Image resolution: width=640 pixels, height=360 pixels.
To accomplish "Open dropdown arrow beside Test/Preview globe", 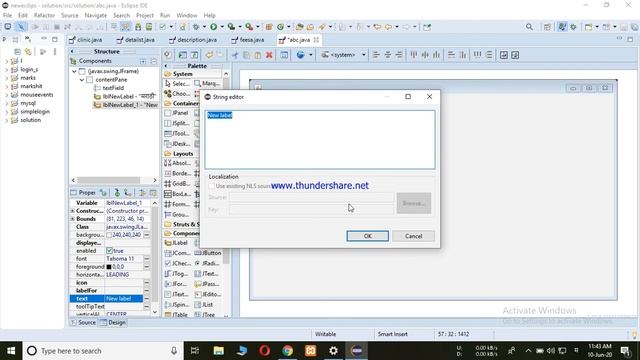I will point(311,55).
